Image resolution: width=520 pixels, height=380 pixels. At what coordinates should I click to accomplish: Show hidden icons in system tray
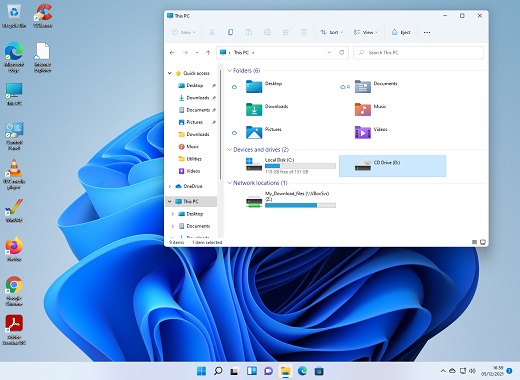[x=443, y=371]
